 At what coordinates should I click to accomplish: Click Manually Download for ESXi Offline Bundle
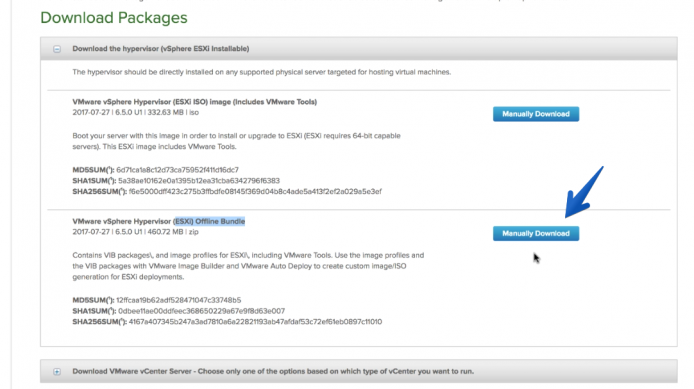pos(536,234)
